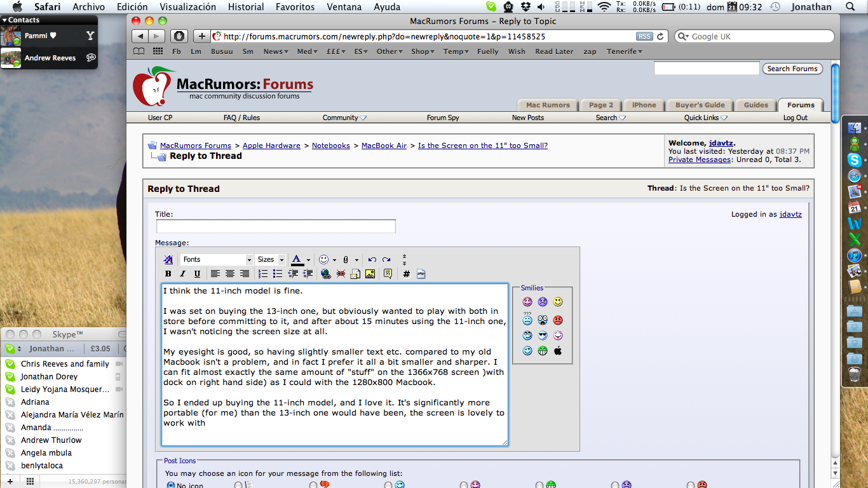The height and width of the screenshot is (488, 868).
Task: Apply bold formatting in editor toolbar
Action: (x=168, y=274)
